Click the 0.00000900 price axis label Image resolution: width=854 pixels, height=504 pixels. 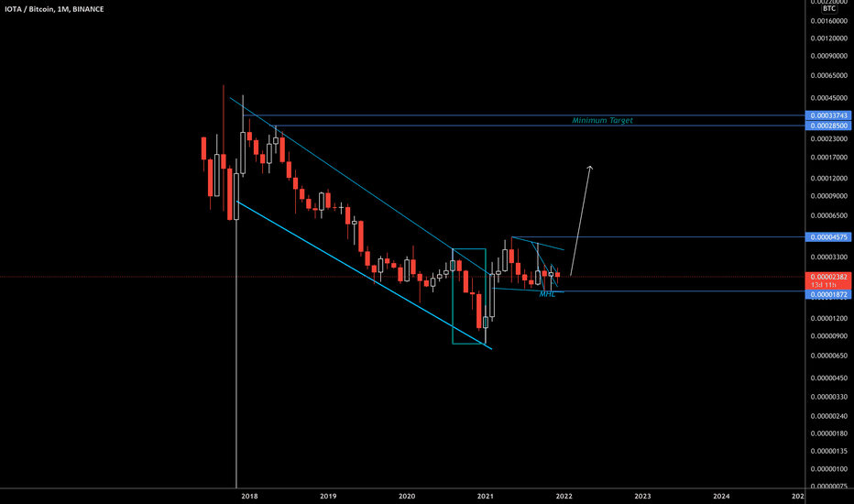click(x=829, y=336)
